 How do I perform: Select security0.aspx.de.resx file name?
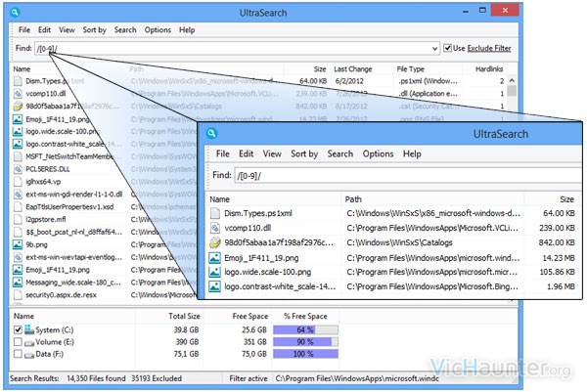tap(61, 295)
